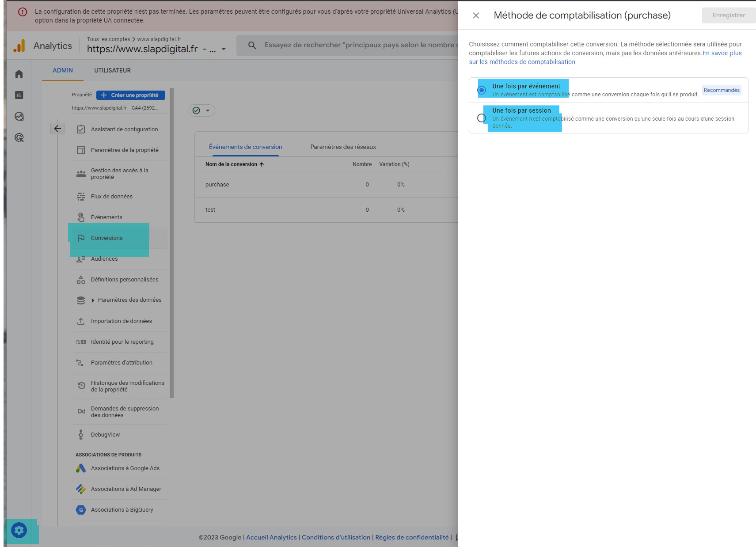
Task: Switch to the Utilisateur tab
Action: tap(112, 70)
